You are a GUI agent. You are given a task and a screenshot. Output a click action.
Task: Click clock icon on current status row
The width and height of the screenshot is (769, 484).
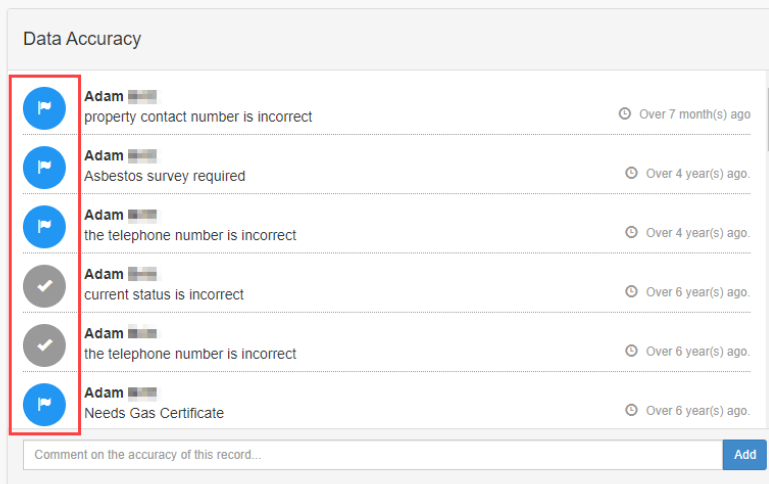pyautogui.click(x=631, y=292)
